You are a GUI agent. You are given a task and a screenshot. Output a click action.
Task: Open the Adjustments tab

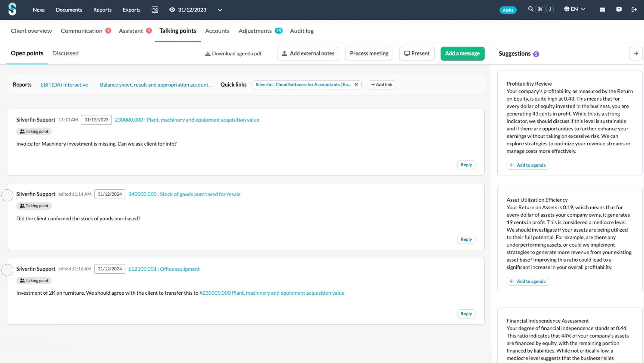[x=255, y=31]
